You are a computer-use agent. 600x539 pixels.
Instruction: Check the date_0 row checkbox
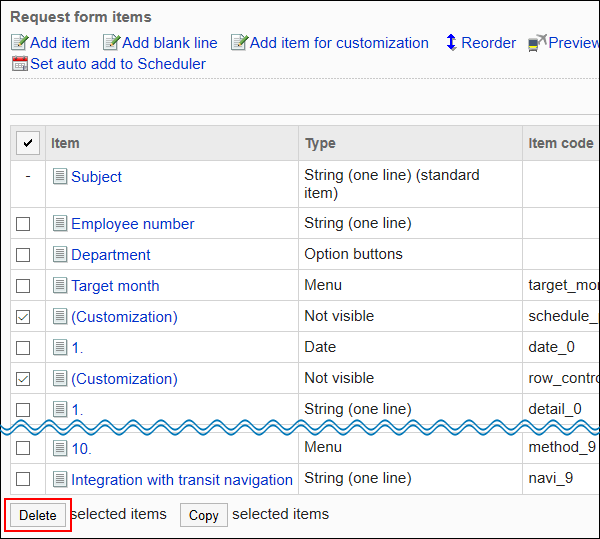(23, 348)
